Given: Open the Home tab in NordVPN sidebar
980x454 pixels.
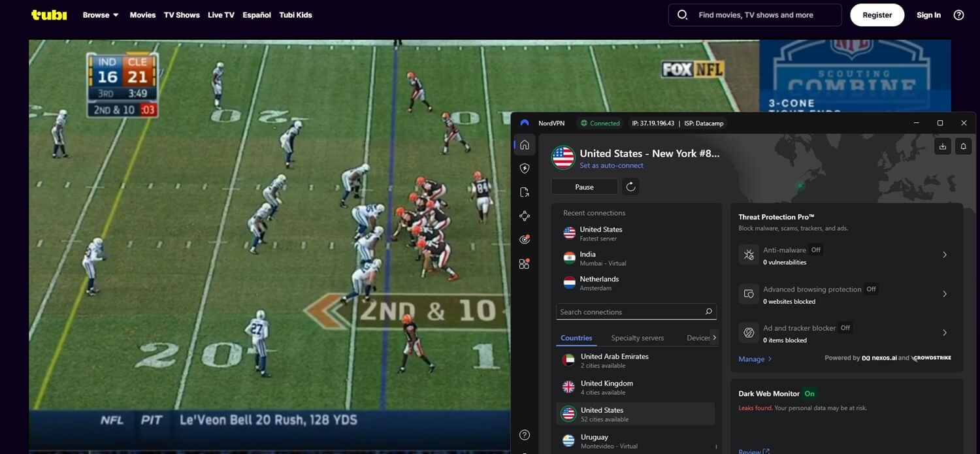Looking at the screenshot, I should tap(524, 144).
